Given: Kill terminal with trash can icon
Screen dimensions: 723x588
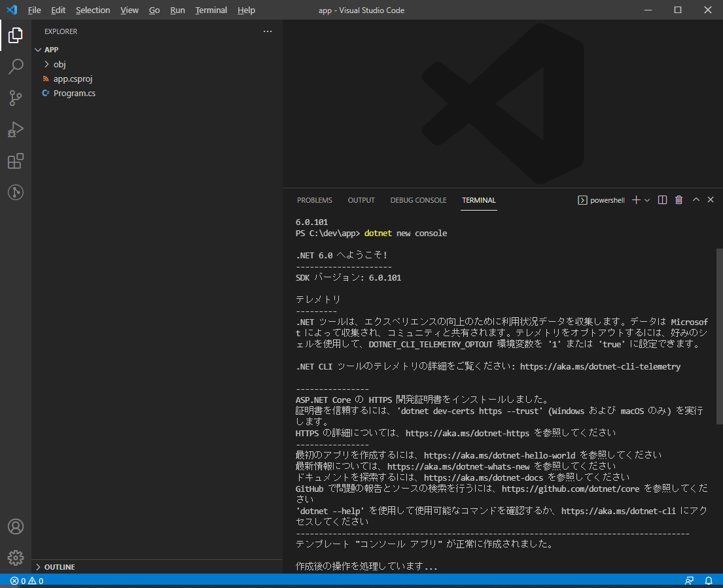Looking at the screenshot, I should [679, 200].
